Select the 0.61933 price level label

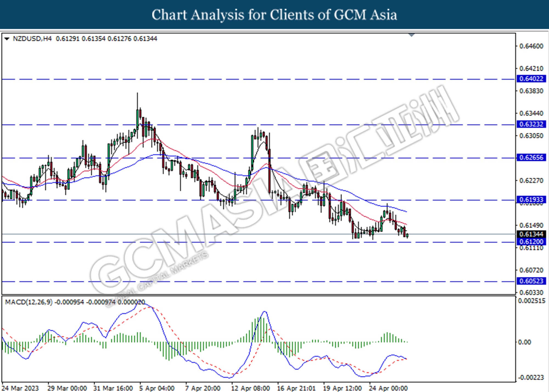(531, 199)
